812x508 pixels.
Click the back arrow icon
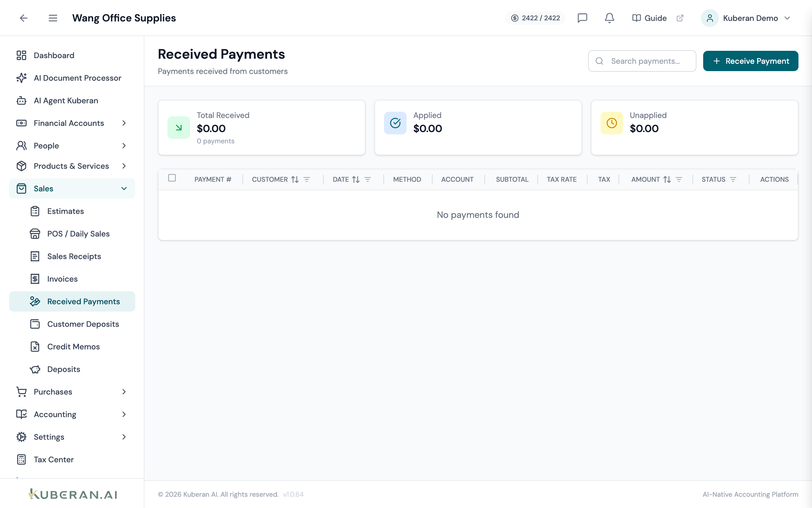click(23, 18)
